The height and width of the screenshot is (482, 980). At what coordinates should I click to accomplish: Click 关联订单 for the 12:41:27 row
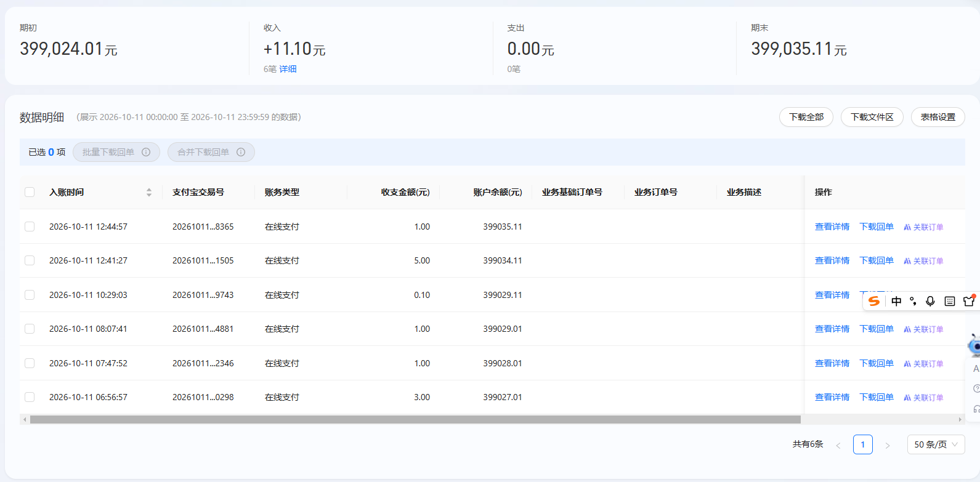click(x=923, y=261)
